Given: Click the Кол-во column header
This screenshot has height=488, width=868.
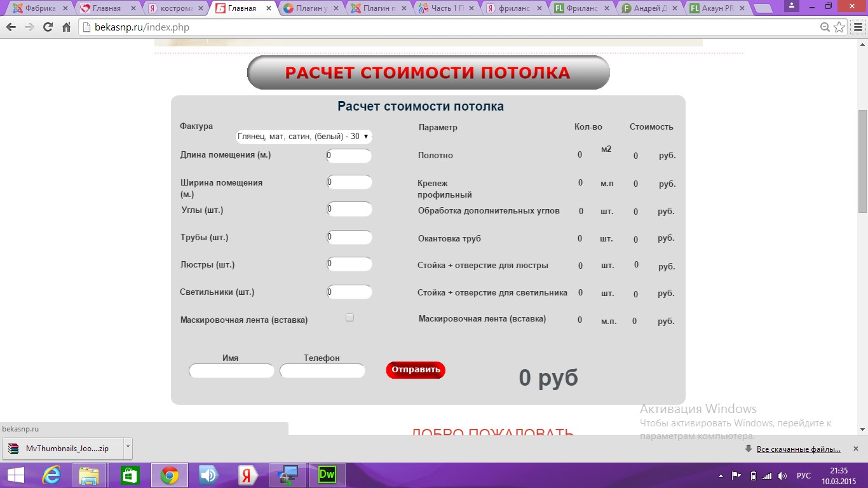Looking at the screenshot, I should [588, 127].
